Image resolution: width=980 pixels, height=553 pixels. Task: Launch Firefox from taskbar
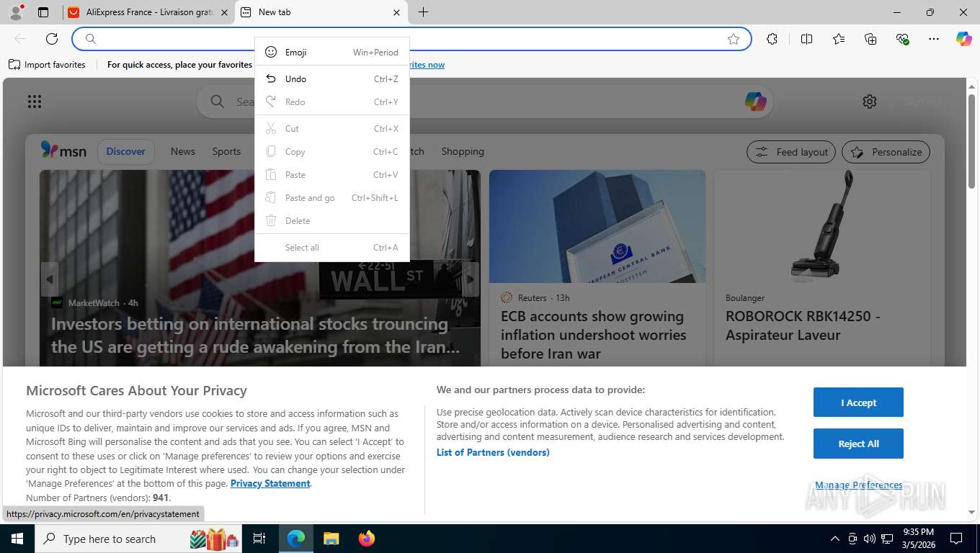click(367, 539)
